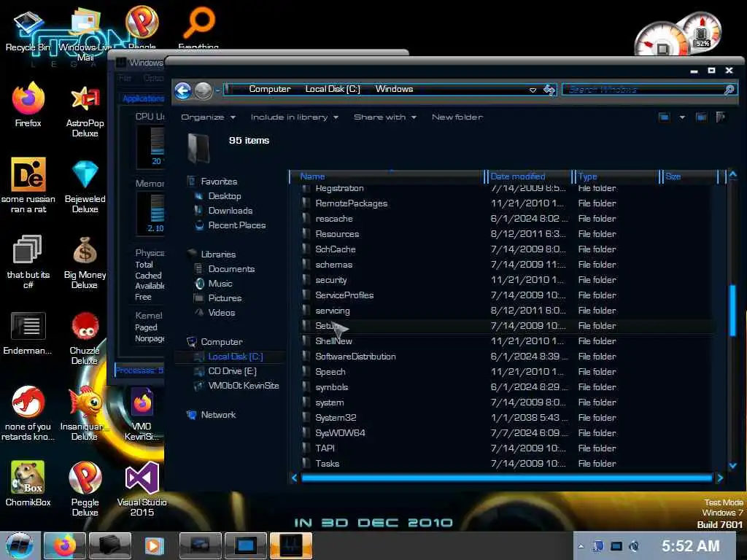
Task: Open Explorer help icon
Action: (x=720, y=117)
